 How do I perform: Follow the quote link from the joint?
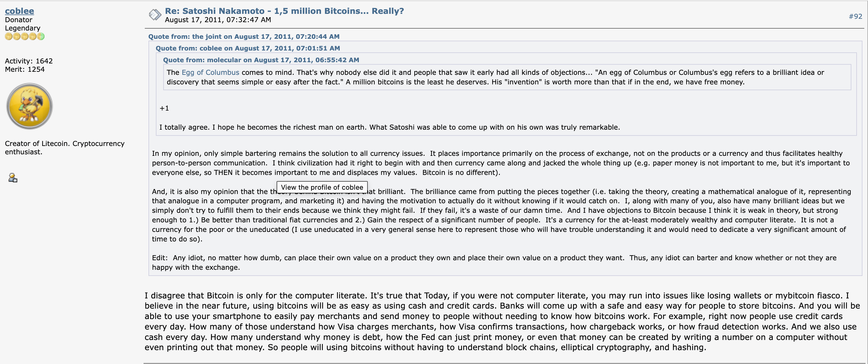[x=244, y=36]
